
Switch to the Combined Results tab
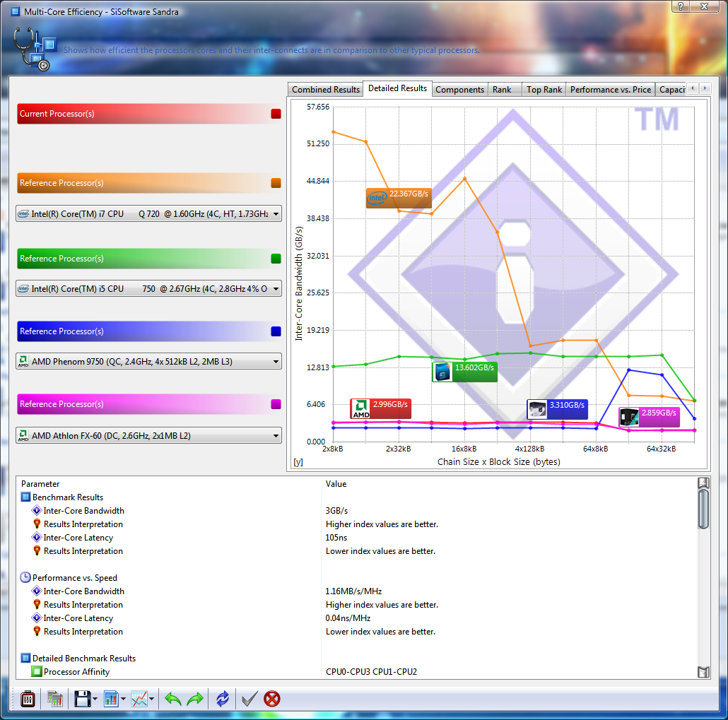pos(325,90)
